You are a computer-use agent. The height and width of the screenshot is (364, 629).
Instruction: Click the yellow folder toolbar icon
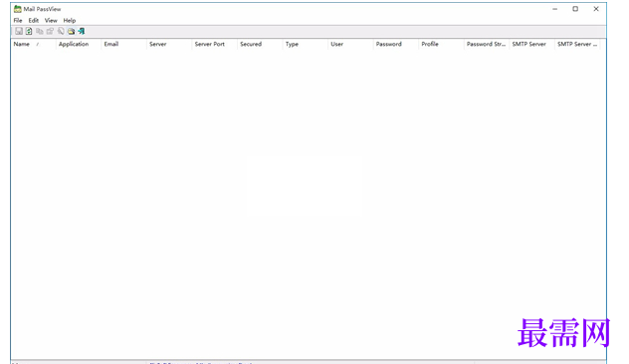click(71, 31)
